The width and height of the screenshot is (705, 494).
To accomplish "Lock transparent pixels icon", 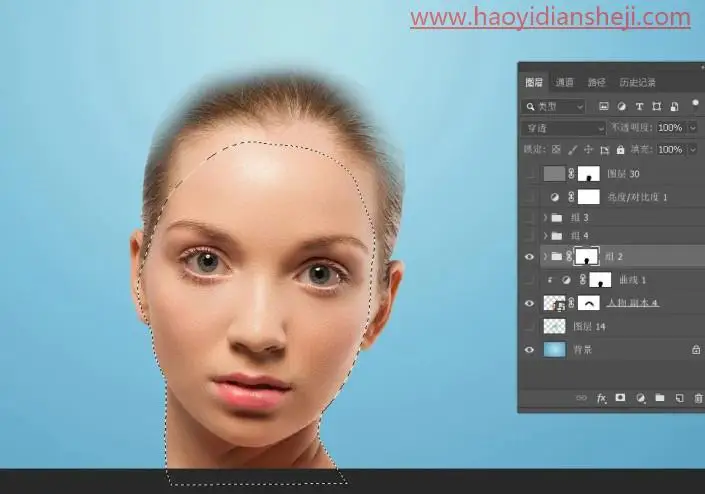I will tap(557, 150).
